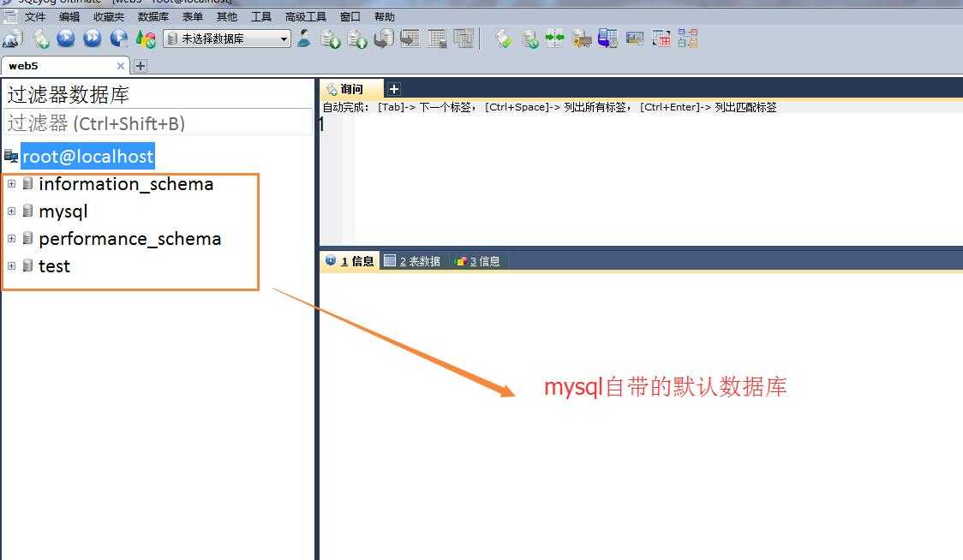The width and height of the screenshot is (963, 560).
Task: Switch to the 3 信息 tab
Action: pyautogui.click(x=477, y=261)
